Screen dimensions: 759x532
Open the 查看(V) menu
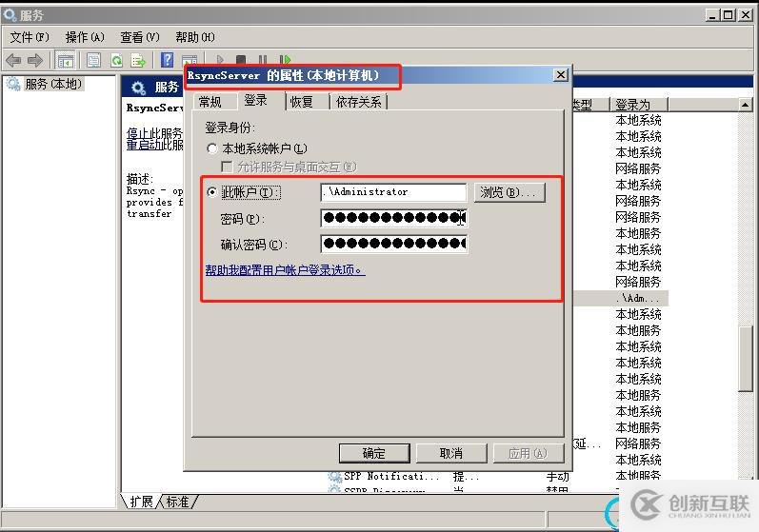click(139, 37)
